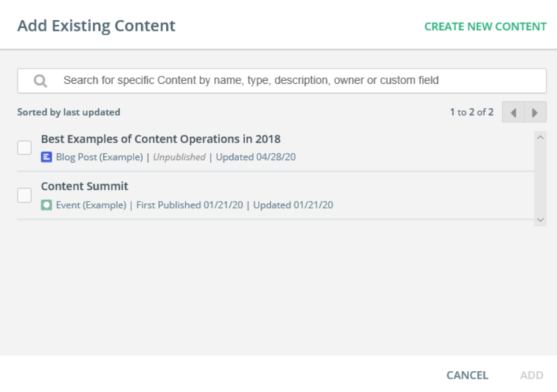The image size is (557, 392).
Task: Click the green Event type icon
Action: 46,205
